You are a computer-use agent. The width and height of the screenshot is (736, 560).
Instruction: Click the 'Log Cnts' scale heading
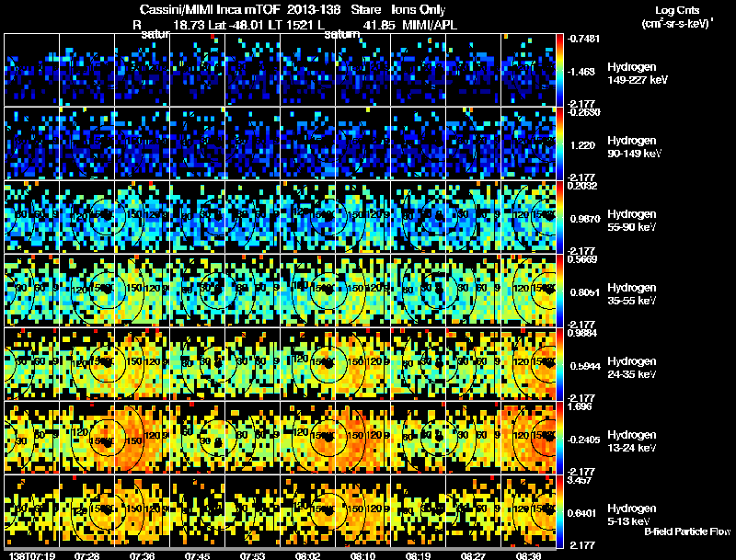(x=677, y=11)
